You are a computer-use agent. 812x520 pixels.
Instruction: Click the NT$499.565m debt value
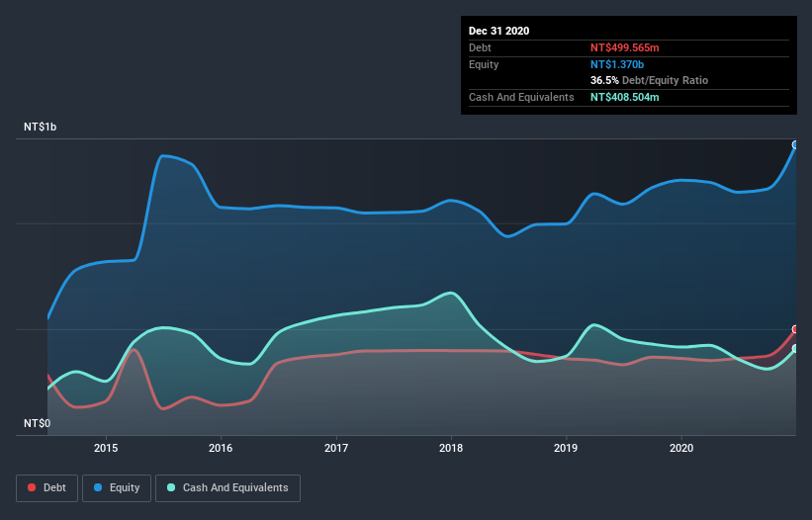coord(624,47)
